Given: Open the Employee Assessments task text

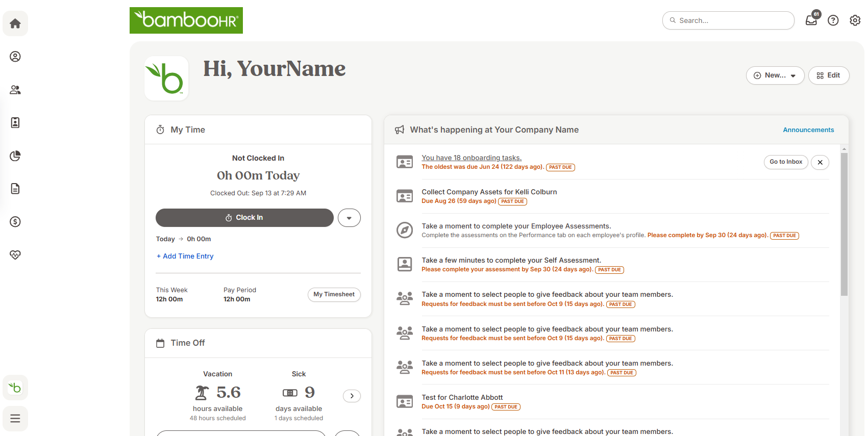Looking at the screenshot, I should (516, 226).
